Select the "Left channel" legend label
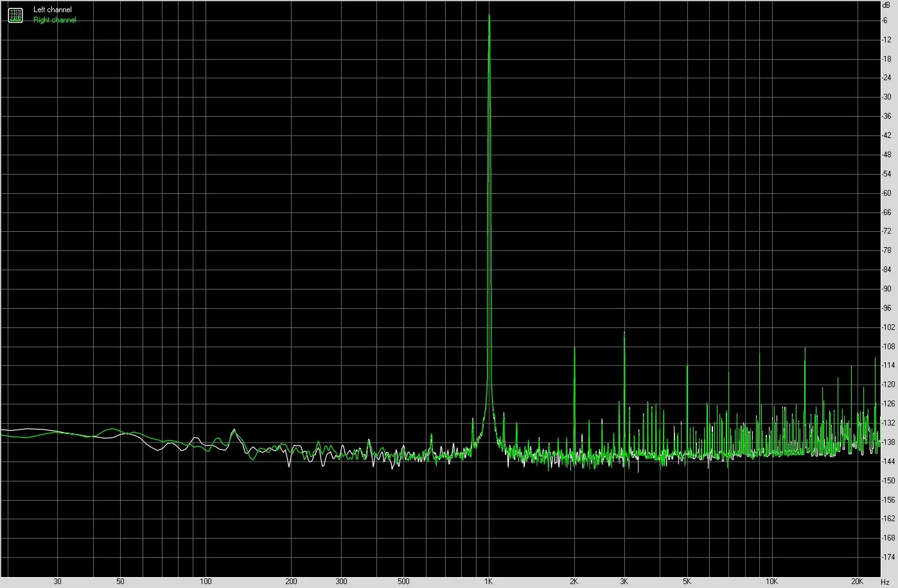The width and height of the screenshot is (898, 588). [x=53, y=10]
